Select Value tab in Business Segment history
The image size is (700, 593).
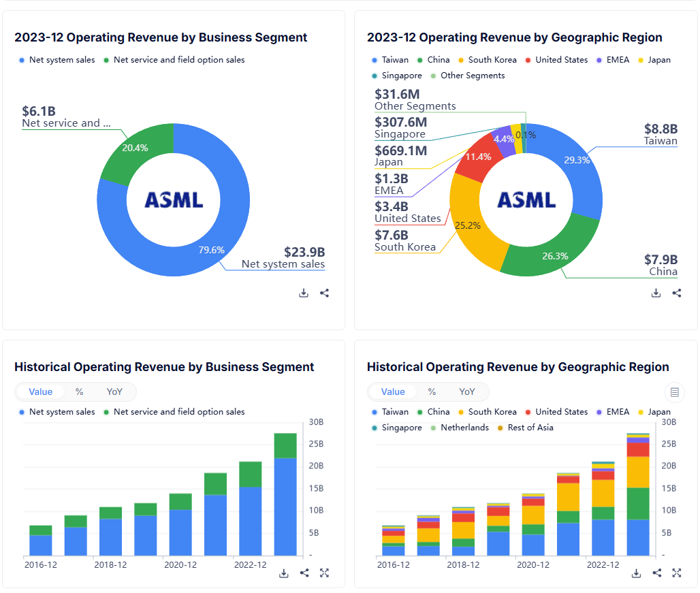[x=41, y=391]
